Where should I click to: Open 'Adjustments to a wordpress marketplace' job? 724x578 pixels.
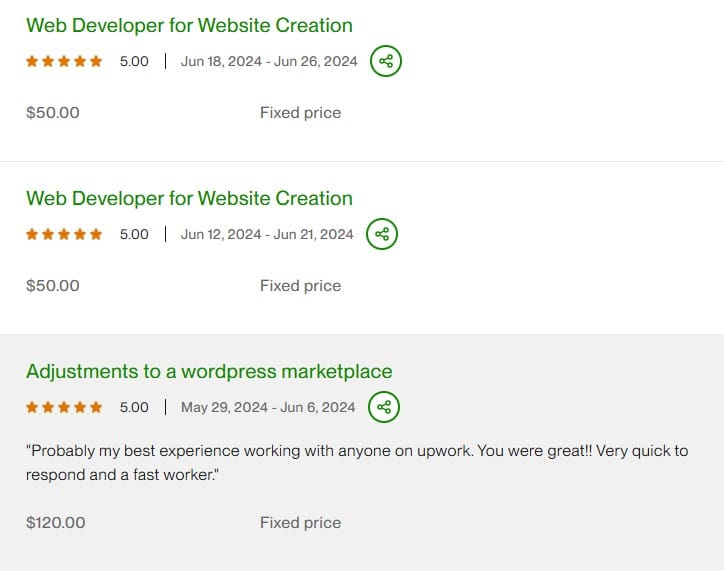[x=209, y=371]
